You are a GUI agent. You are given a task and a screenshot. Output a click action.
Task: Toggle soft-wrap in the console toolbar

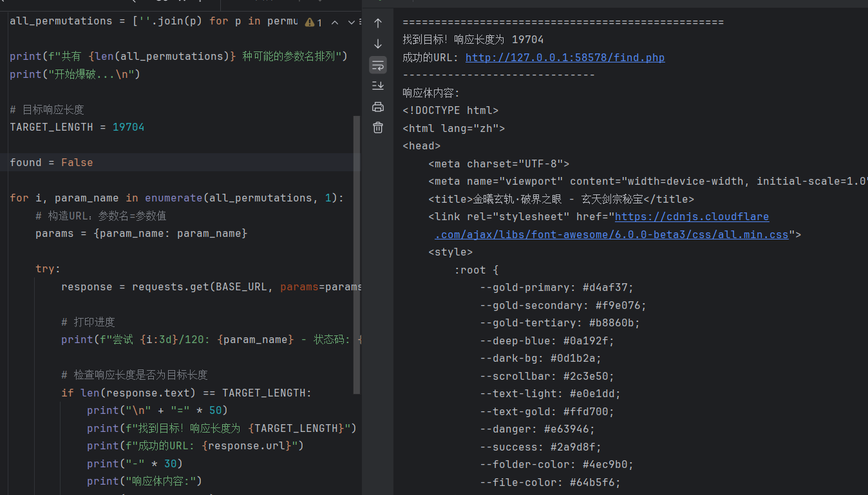click(x=378, y=65)
